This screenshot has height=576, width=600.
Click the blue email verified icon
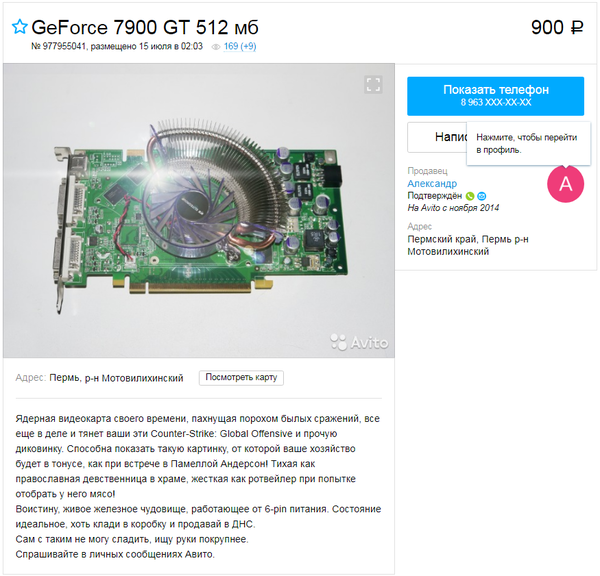pyautogui.click(x=482, y=196)
